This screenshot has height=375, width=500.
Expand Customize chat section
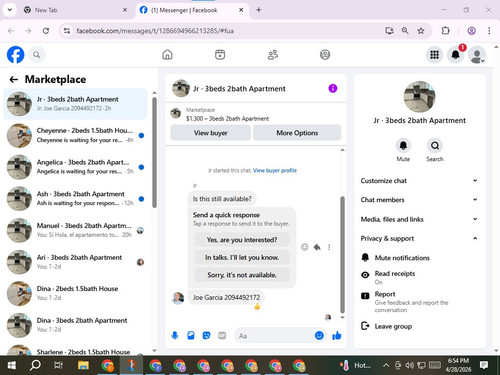tap(419, 181)
